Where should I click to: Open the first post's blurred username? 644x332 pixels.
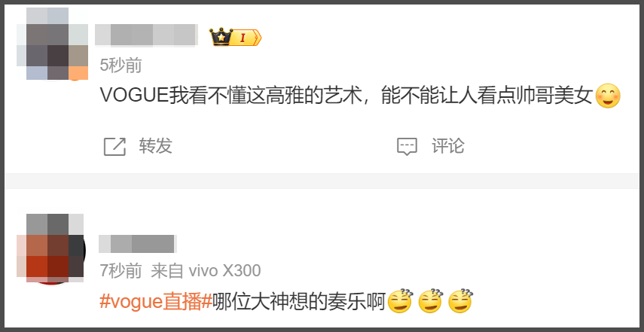146,35
